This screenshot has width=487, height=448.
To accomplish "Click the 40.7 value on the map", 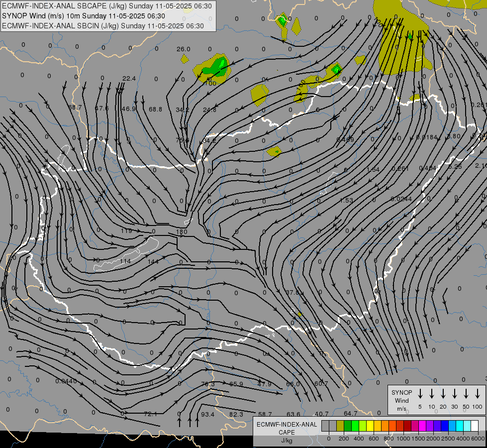I will coord(321,414).
